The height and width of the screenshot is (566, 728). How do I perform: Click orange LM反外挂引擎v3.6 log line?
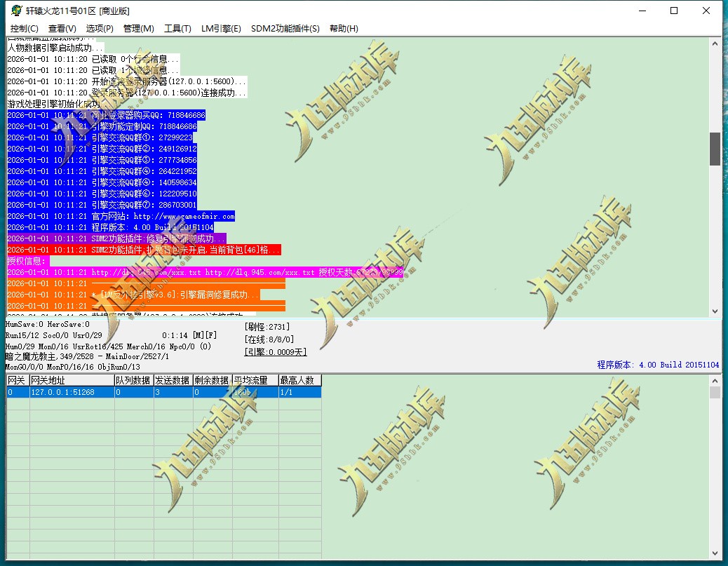(133, 295)
